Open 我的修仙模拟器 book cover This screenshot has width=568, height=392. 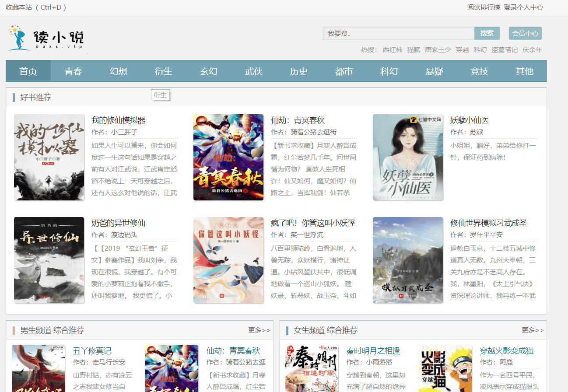click(x=49, y=157)
